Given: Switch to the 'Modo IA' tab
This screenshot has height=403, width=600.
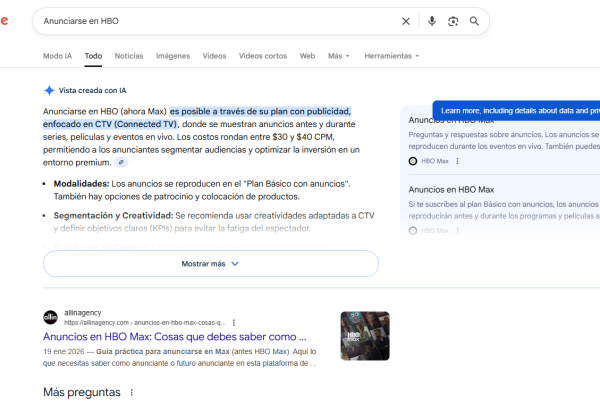Looking at the screenshot, I should 58,56.
